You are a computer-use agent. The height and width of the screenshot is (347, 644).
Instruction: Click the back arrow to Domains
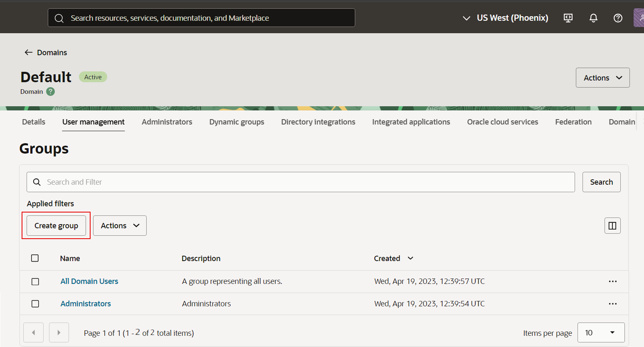(x=28, y=52)
